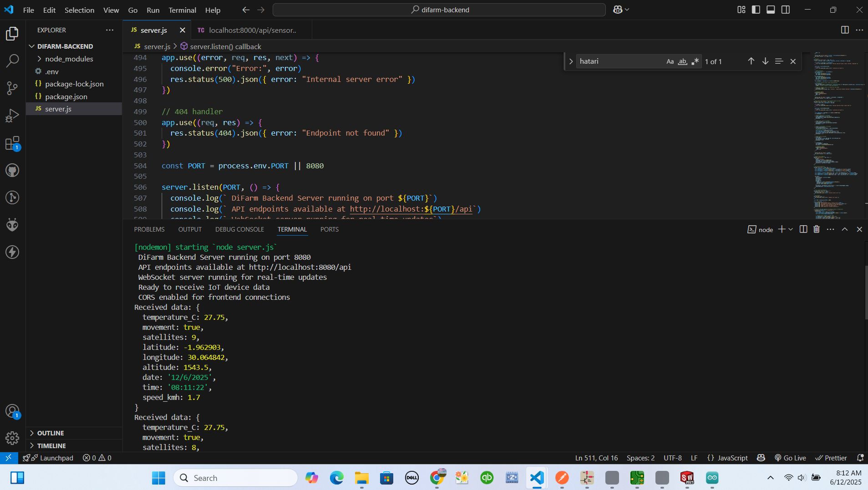Screen dimensions: 868x490
Task: Toggle Use Regular Expression in find
Action: [x=695, y=61]
